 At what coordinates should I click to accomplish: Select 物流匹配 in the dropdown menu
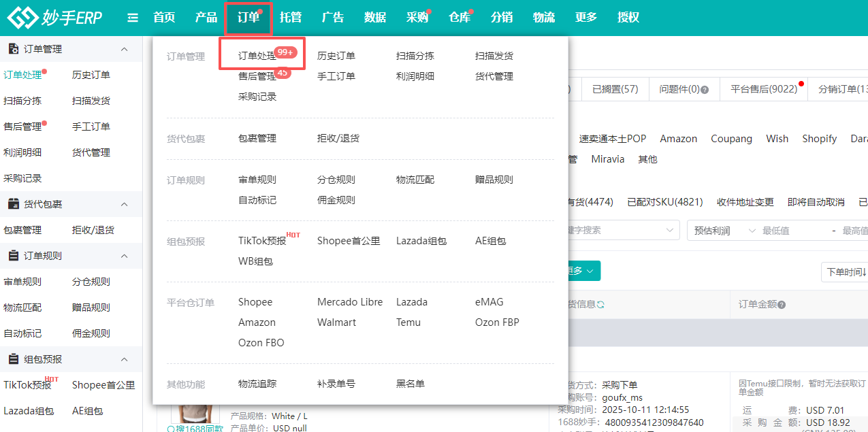pyautogui.click(x=415, y=180)
